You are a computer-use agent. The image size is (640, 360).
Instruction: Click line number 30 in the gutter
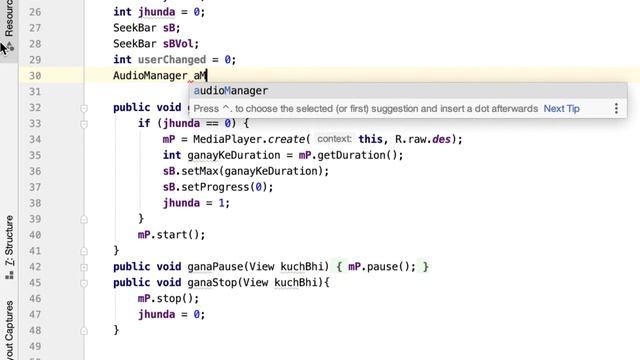click(x=35, y=76)
